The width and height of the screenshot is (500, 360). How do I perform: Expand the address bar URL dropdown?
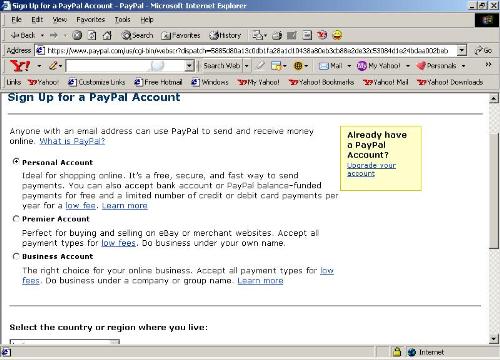tap(462, 50)
